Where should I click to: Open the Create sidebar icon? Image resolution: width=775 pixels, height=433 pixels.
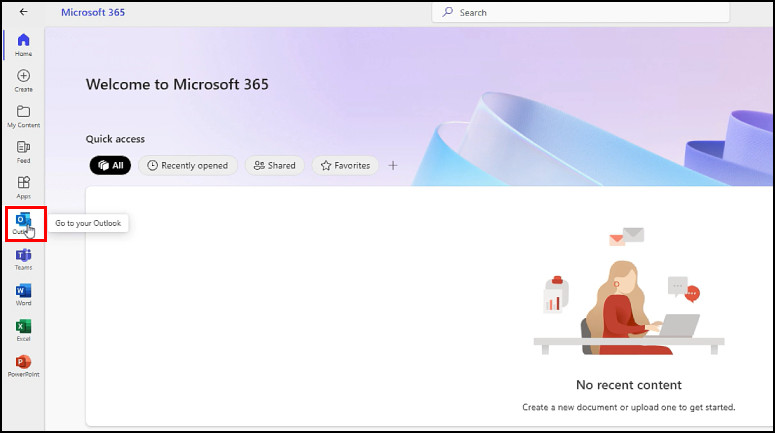pos(23,81)
